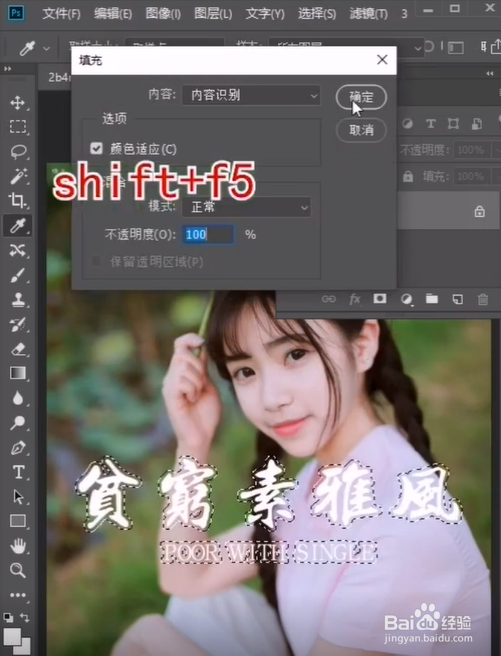The height and width of the screenshot is (656, 501).
Task: Collapse right panels with double-arrow icon
Action: pyautogui.click(x=490, y=73)
